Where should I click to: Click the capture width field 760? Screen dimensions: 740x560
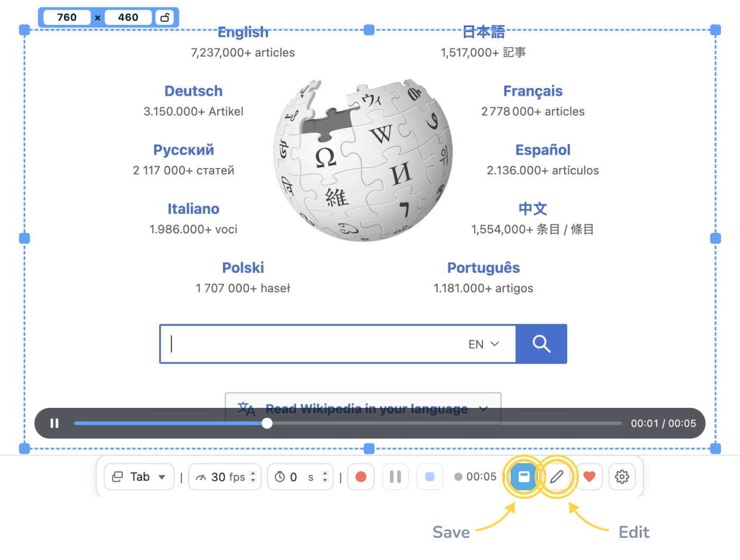coord(67,17)
